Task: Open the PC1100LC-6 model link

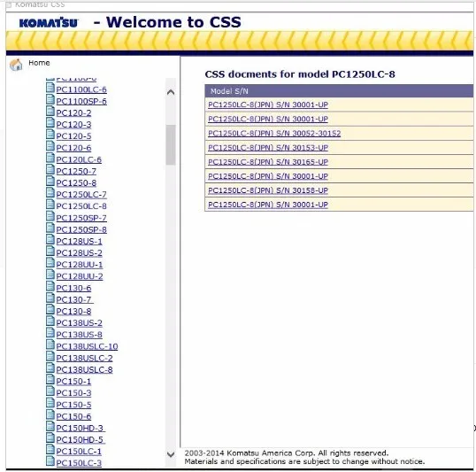Action: tap(81, 89)
